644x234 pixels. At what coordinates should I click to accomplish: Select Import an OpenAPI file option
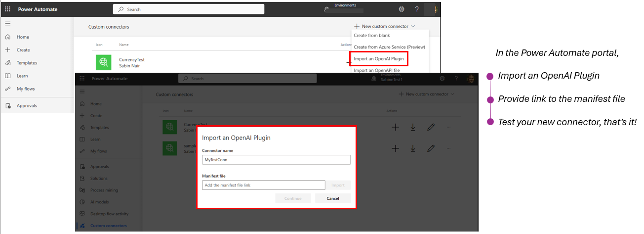click(x=377, y=70)
